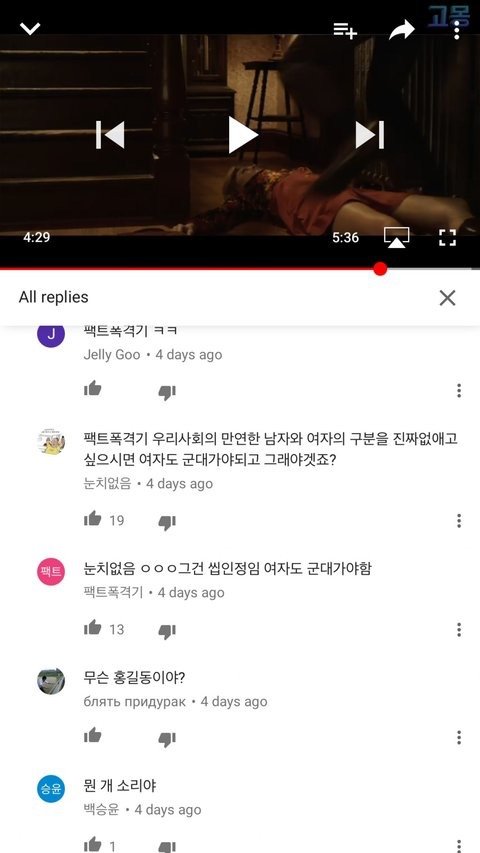Add video to playlist icon
The height and width of the screenshot is (853, 480).
click(x=345, y=30)
